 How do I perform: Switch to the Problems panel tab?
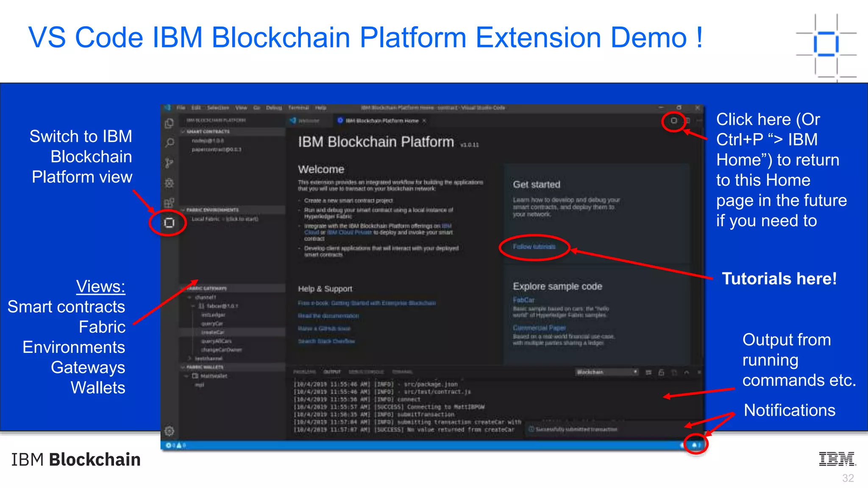304,372
